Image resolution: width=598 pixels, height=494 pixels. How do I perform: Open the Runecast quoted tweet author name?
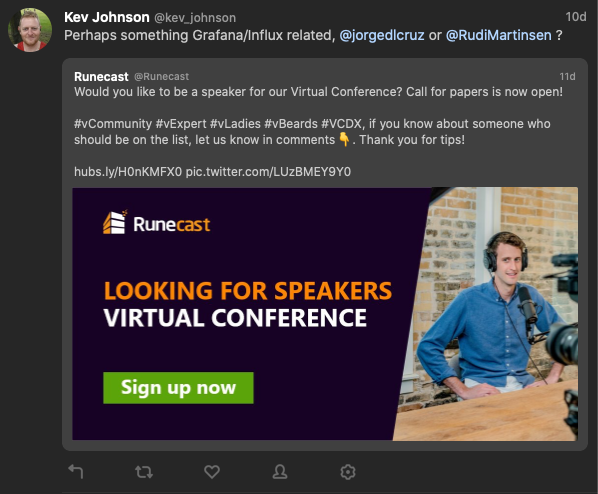point(101,77)
